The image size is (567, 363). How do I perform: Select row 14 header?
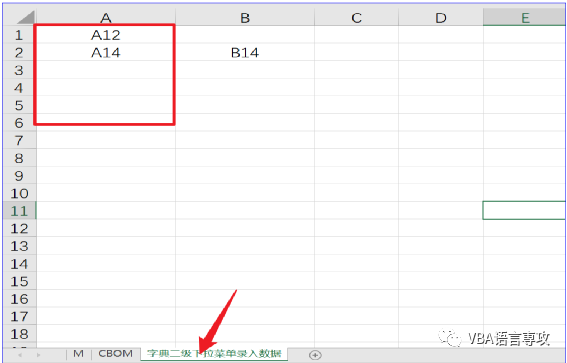19,264
